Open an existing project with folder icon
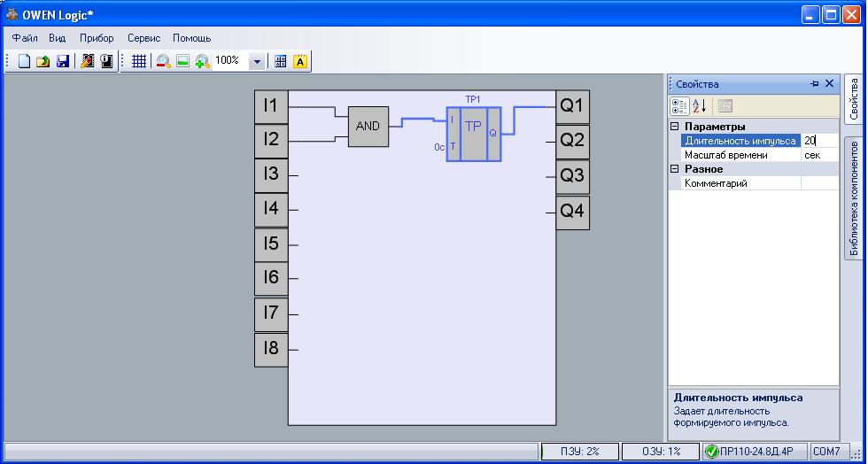The width and height of the screenshot is (868, 464). tap(43, 61)
